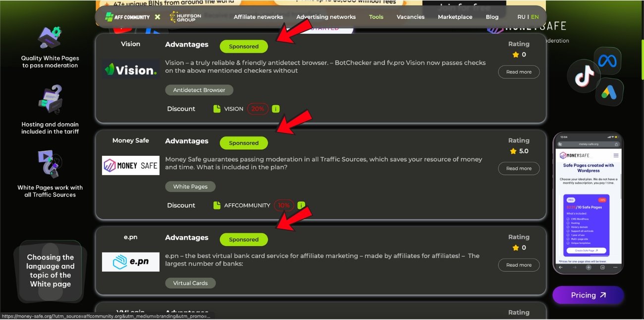Open the Affiliate networks menu item
The width and height of the screenshot is (644, 320).
[258, 16]
